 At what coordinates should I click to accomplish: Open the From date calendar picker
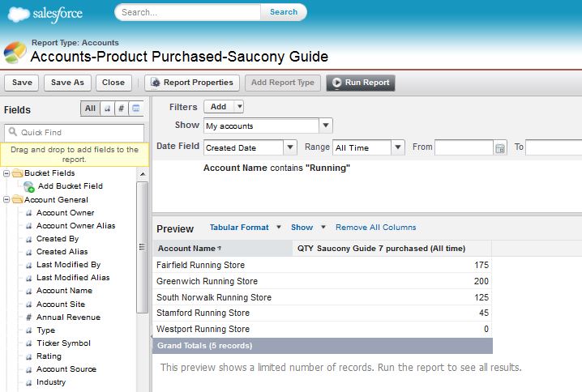click(500, 148)
